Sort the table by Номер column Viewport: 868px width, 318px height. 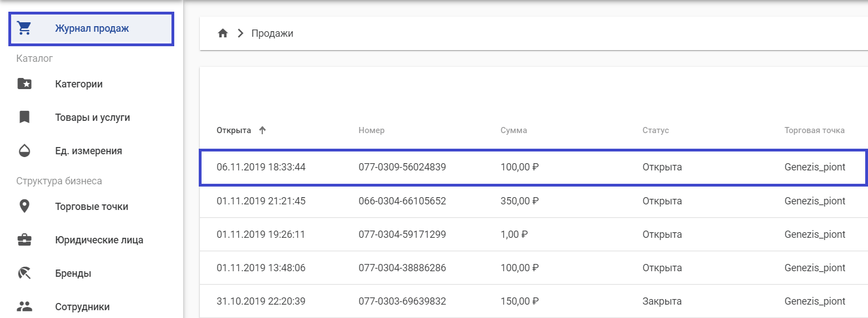tap(371, 130)
